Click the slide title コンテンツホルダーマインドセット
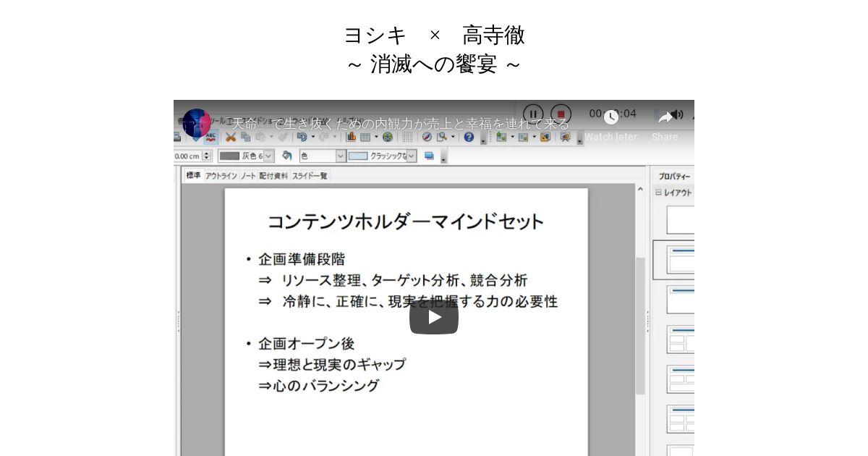The width and height of the screenshot is (868, 456). coord(405,221)
